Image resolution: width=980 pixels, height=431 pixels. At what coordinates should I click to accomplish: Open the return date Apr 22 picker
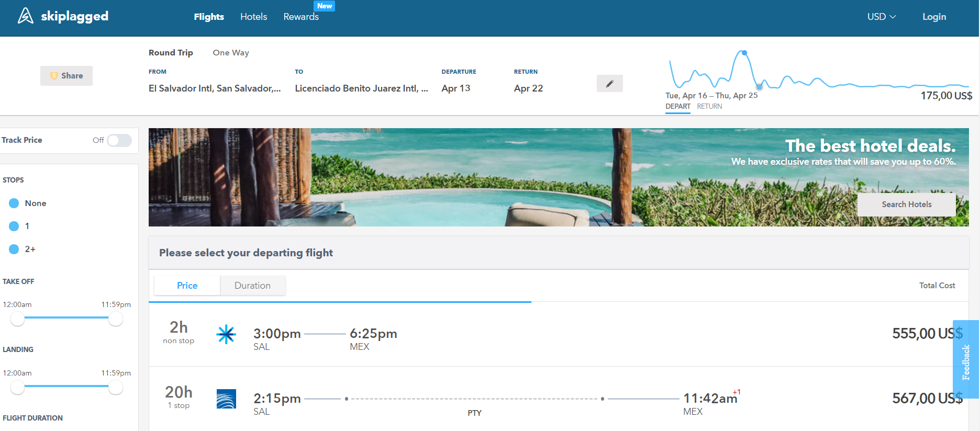click(528, 88)
